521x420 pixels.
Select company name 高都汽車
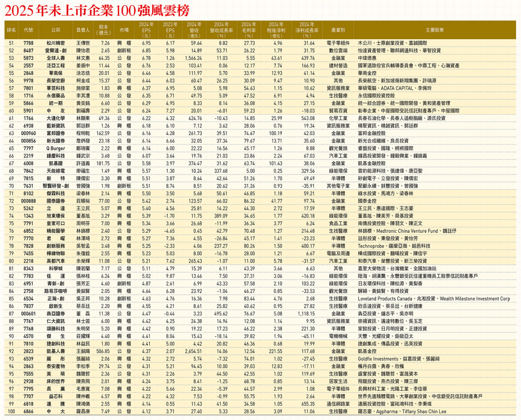tap(55, 261)
